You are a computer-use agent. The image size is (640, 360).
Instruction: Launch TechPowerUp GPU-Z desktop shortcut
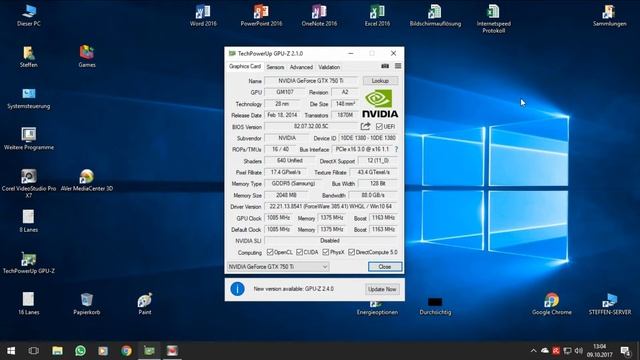29,262
